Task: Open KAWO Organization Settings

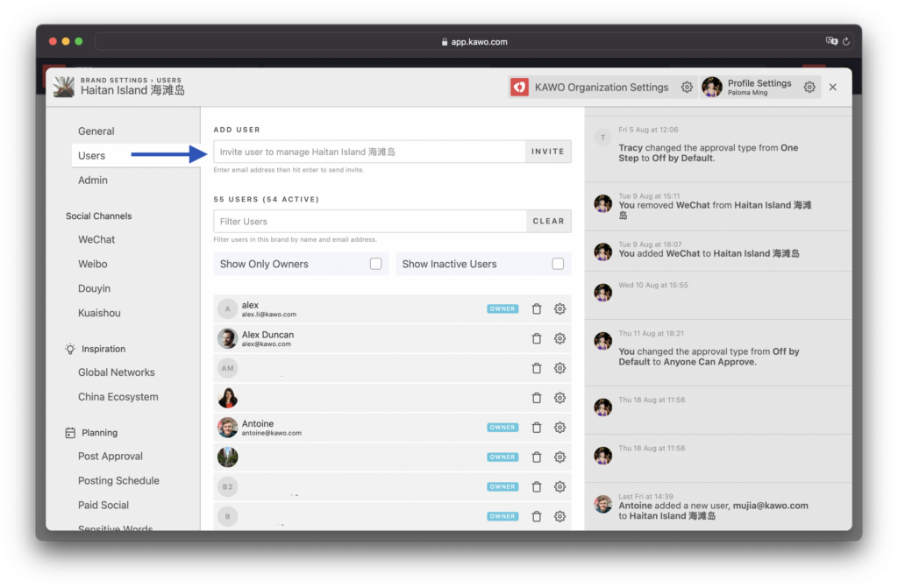Action: [602, 87]
